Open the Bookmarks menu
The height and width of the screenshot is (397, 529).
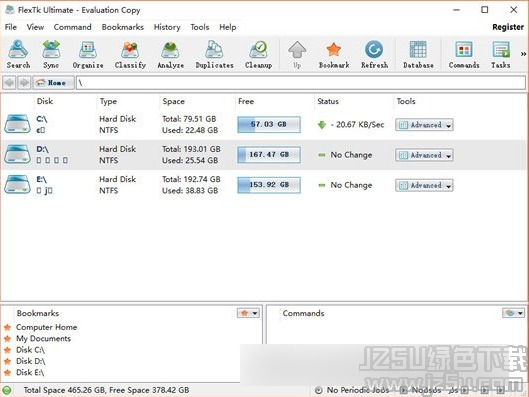123,27
